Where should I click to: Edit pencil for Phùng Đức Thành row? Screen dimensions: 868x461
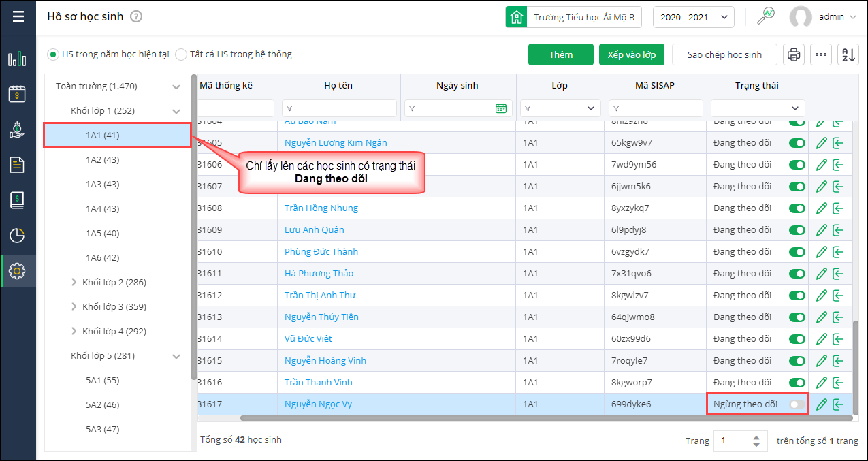coord(821,251)
